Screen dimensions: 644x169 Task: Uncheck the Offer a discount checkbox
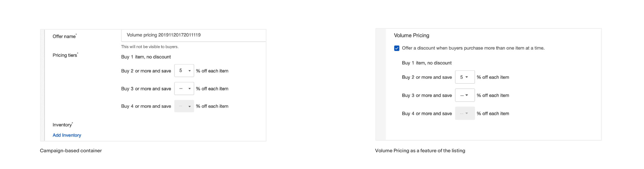pyautogui.click(x=396, y=48)
